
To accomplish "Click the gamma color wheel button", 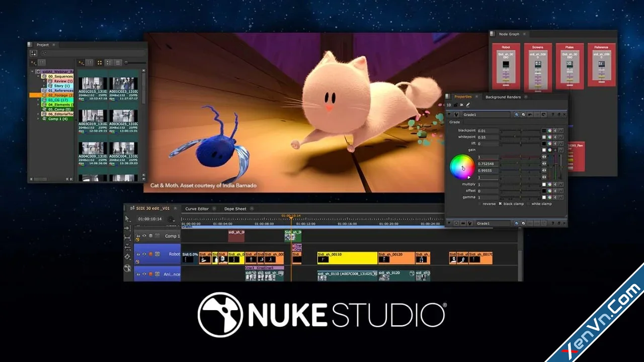I will tap(549, 197).
